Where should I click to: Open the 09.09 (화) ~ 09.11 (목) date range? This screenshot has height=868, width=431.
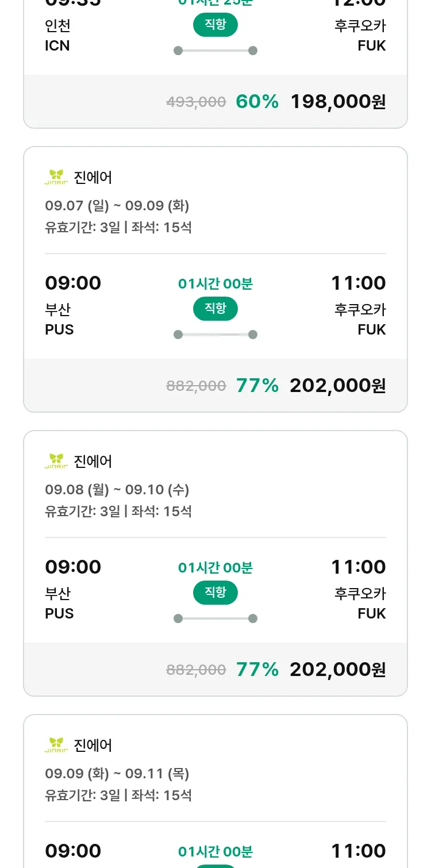tap(117, 774)
